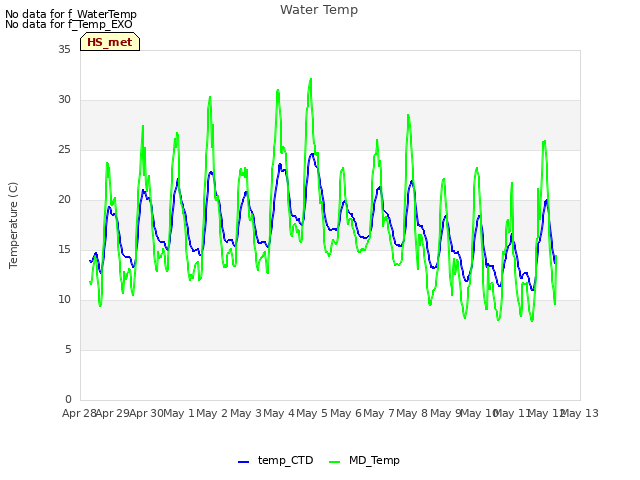Click the May 2 x-axis label
The image size is (640, 480).
212,413
